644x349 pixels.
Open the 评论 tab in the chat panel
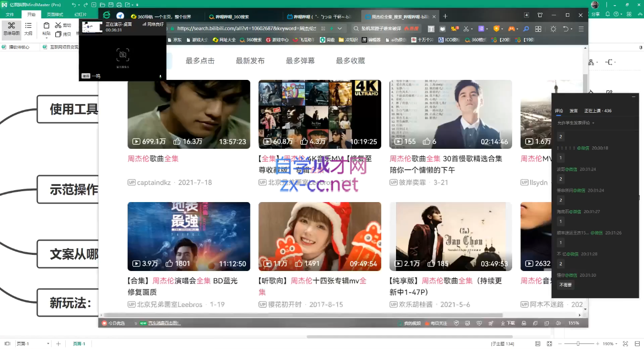559,111
